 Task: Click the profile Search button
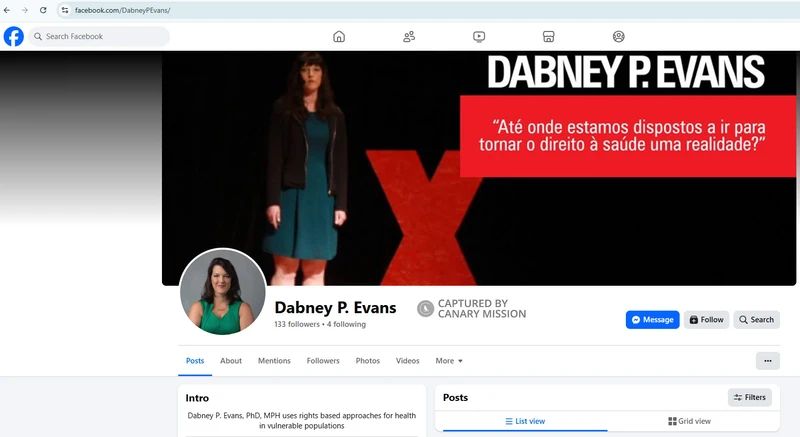757,320
